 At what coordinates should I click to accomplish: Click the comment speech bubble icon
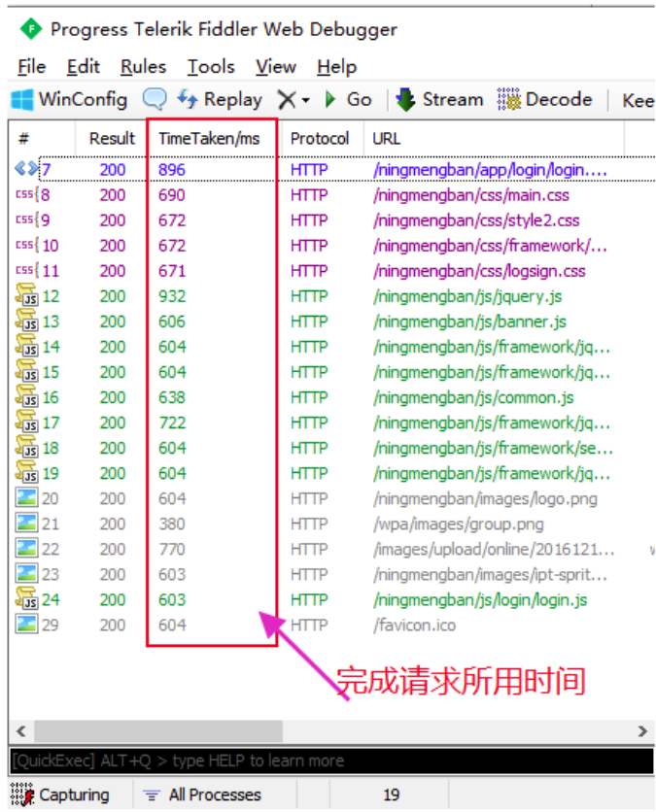(x=155, y=99)
